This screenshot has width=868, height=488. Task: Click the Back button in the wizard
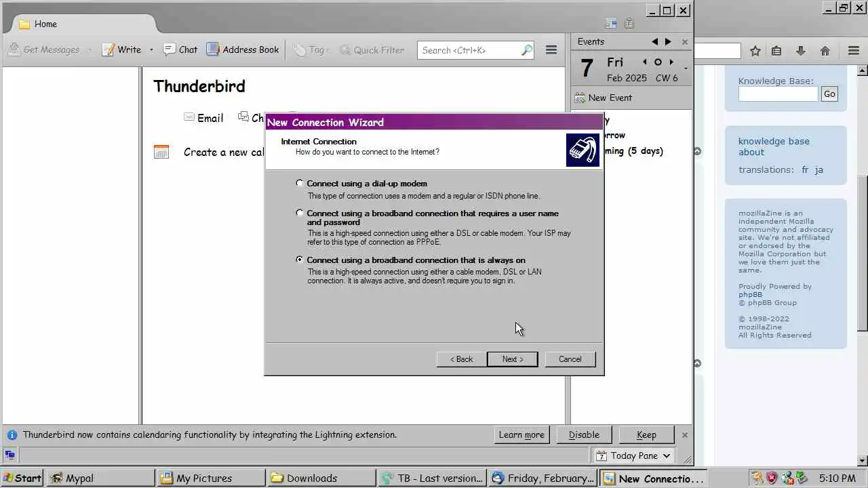461,359
